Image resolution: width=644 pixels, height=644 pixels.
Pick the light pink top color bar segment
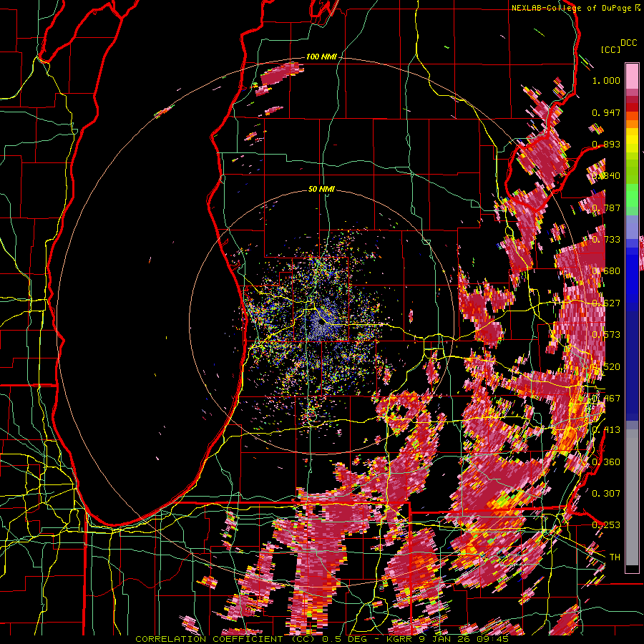[x=632, y=76]
